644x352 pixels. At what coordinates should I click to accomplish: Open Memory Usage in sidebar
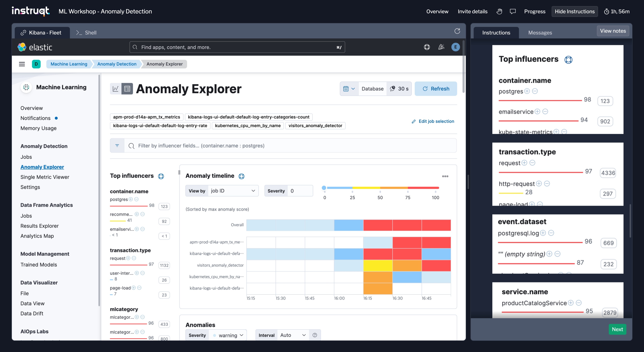click(x=38, y=128)
